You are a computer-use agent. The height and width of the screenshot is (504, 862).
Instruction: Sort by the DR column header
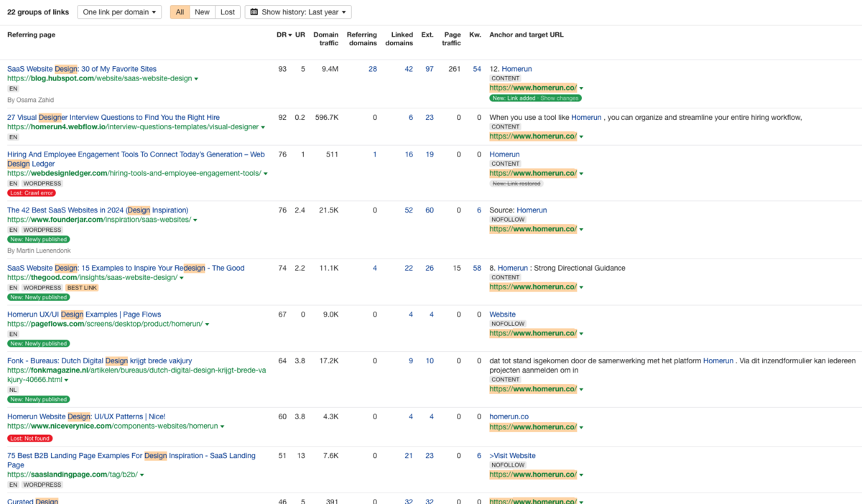pyautogui.click(x=283, y=34)
